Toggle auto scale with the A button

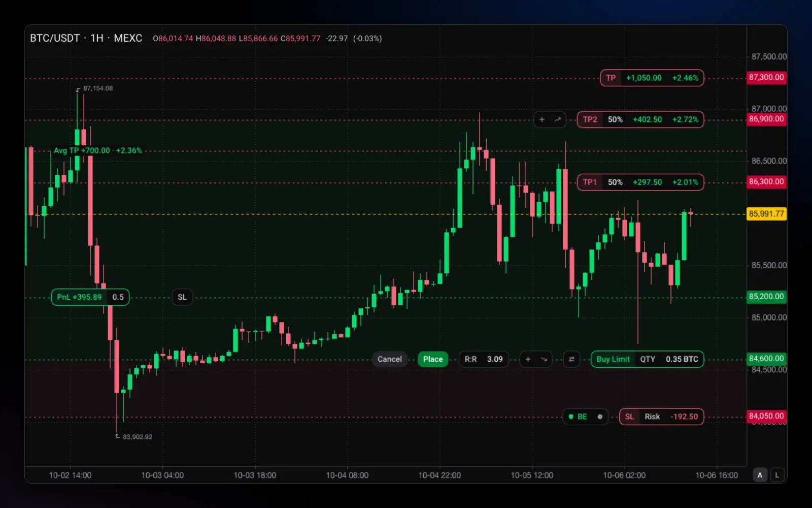pos(760,475)
